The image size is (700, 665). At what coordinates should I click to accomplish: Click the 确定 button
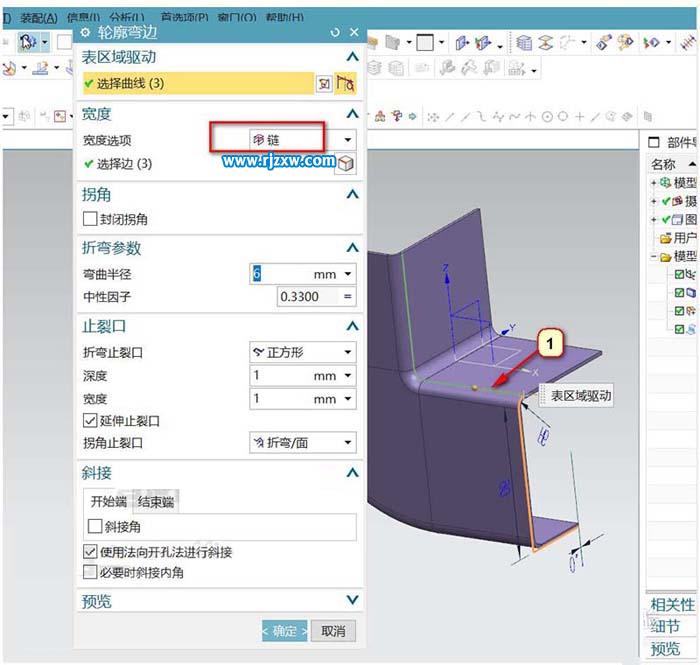(285, 631)
